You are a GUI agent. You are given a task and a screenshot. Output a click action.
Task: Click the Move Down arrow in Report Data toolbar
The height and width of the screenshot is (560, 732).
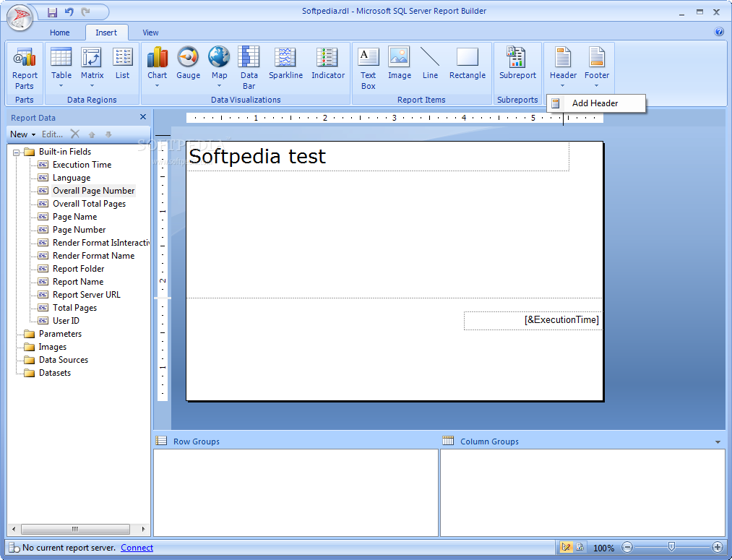tap(108, 134)
